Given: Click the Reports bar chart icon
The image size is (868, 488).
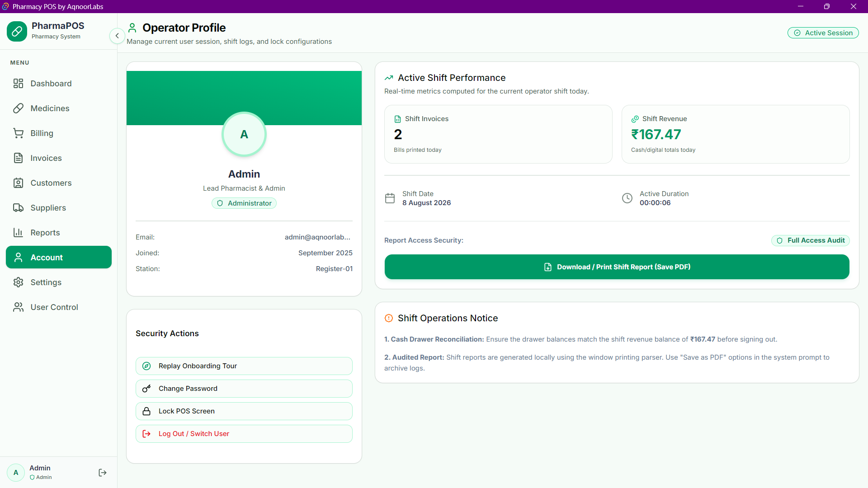Looking at the screenshot, I should [18, 233].
